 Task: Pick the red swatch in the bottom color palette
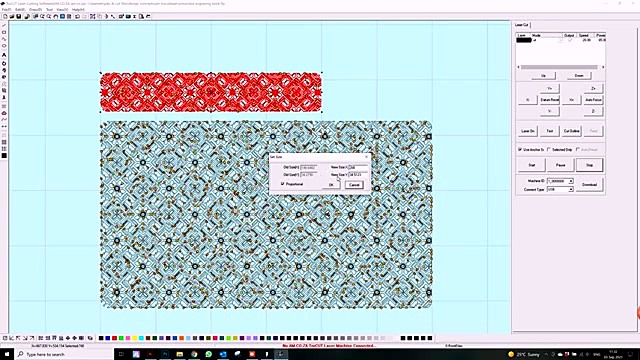(114, 338)
